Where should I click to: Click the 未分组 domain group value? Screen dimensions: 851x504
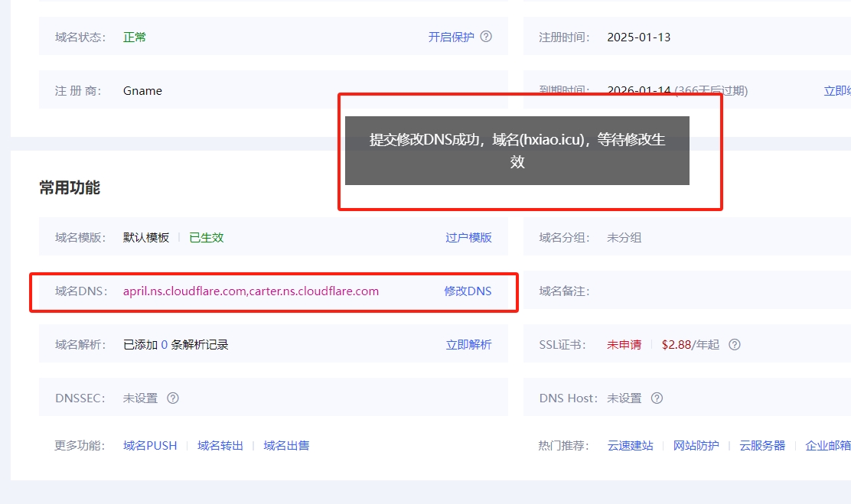click(624, 238)
